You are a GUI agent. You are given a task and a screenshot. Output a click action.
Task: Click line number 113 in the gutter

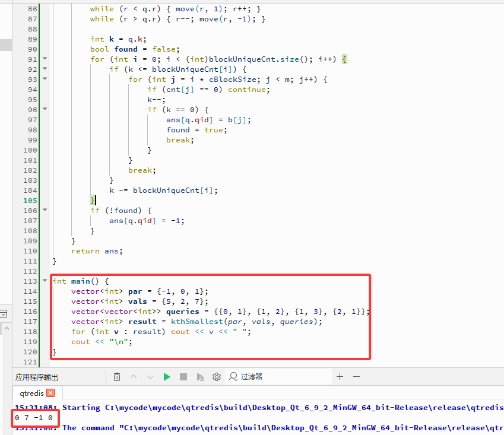point(30,281)
